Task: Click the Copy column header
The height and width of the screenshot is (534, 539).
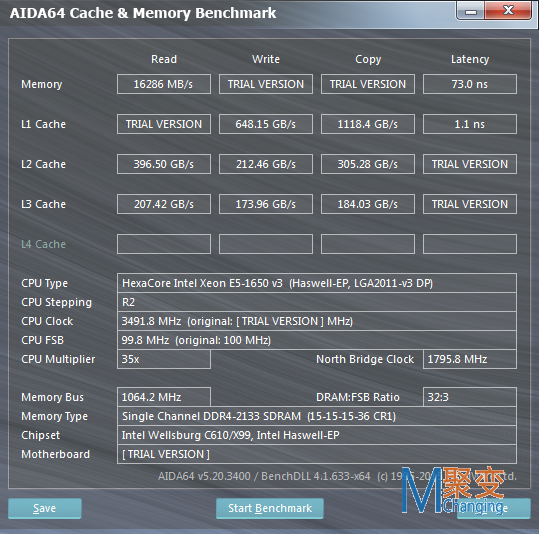Action: 368,59
